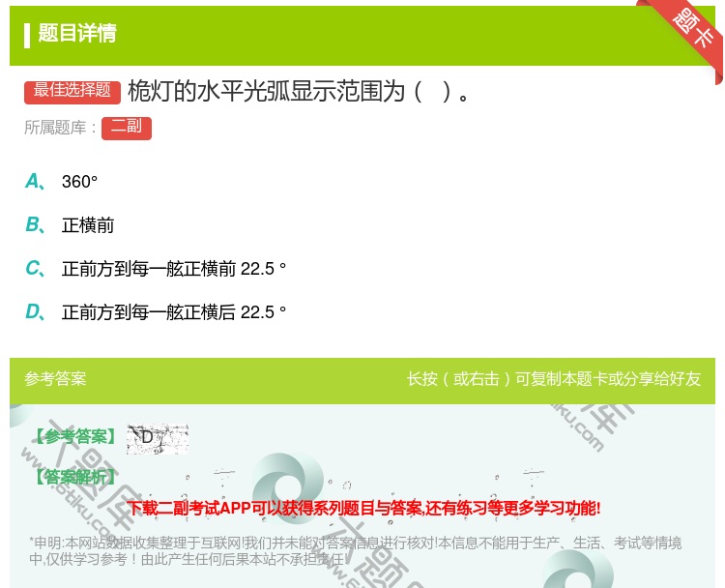Click the 申明 disclaimer text
This screenshot has width=725, height=588.
[x=355, y=551]
